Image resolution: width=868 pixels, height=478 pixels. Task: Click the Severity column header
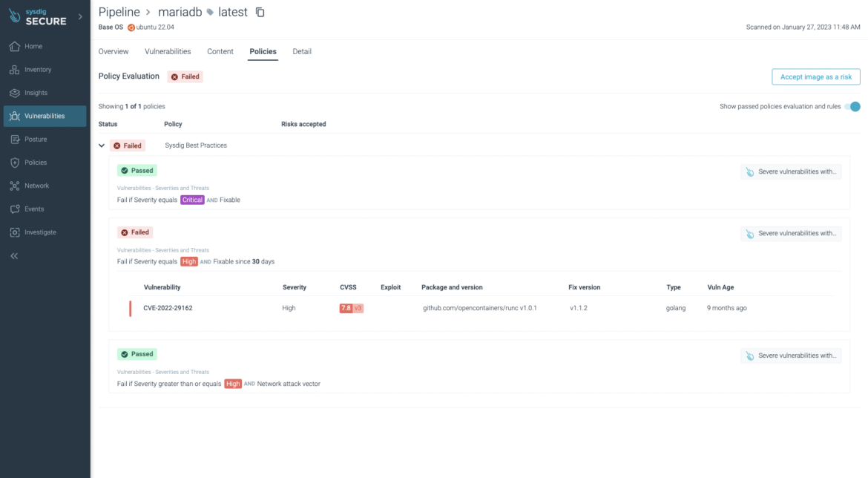coord(295,287)
